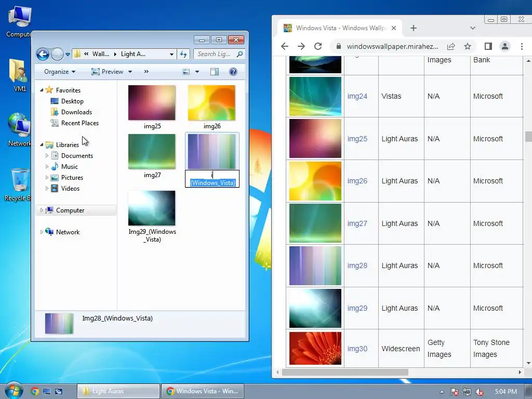Click the Explorer Back arrow button
Viewport: 532px width, 399px height.
coord(43,54)
